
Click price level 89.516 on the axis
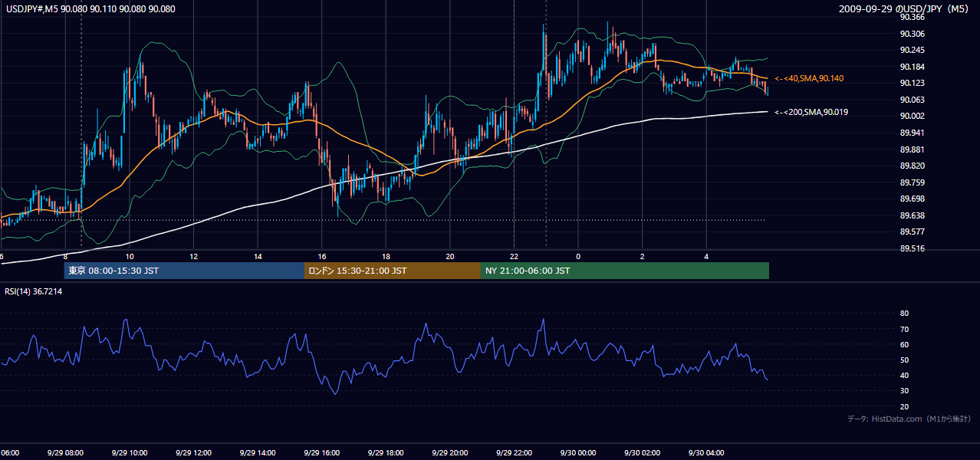click(912, 248)
